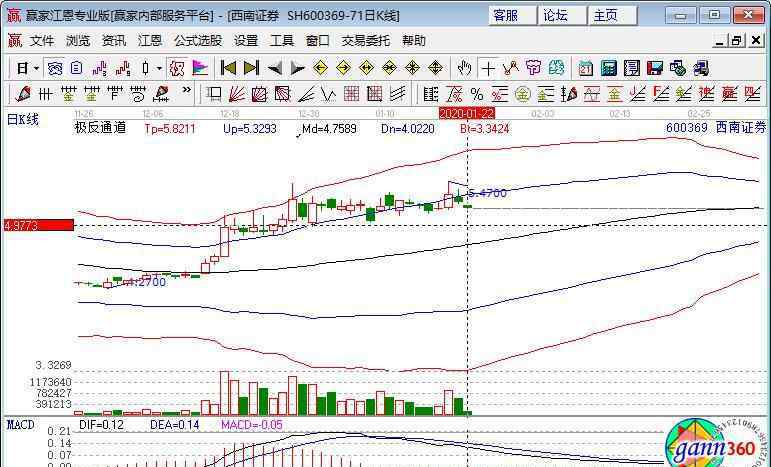This screenshot has height=467, width=771.
Task: Click the yellow diamond right-arrow icon
Action: pyautogui.click(x=344, y=68)
